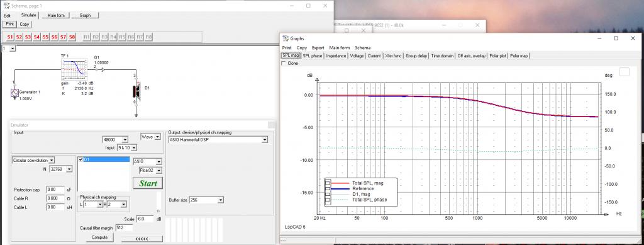Click the R1 recall button
The image size is (644, 245).
(87, 37)
